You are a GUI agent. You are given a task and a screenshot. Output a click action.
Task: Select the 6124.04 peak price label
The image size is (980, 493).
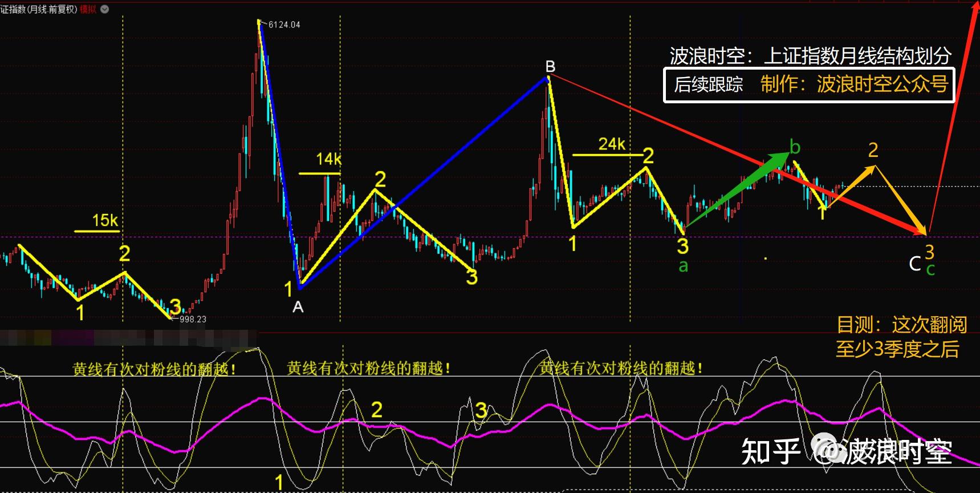(284, 25)
